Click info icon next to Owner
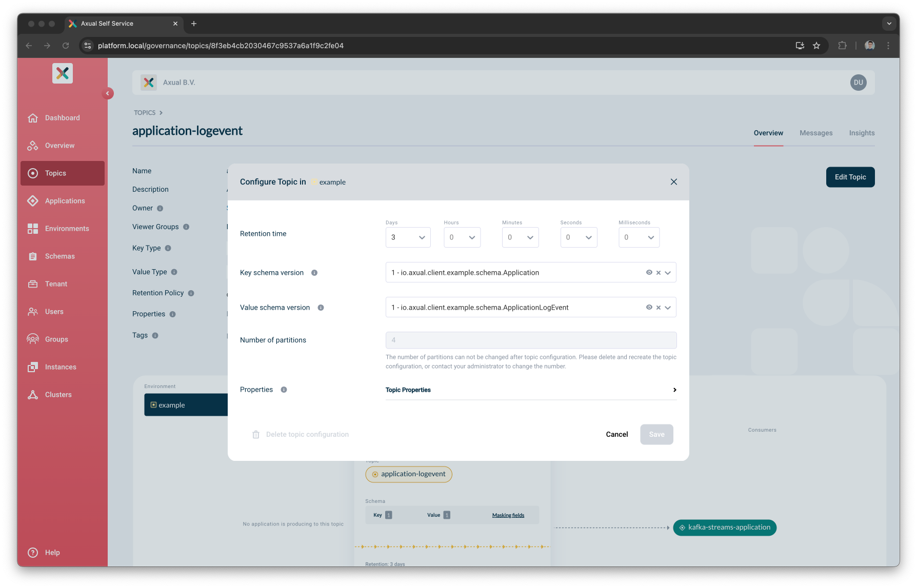 (160, 208)
